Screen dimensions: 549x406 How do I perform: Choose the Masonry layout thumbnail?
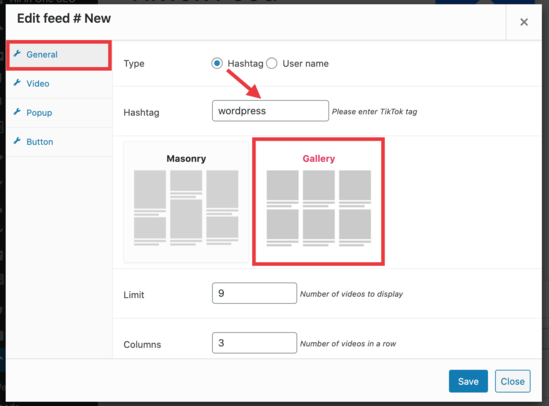186,202
